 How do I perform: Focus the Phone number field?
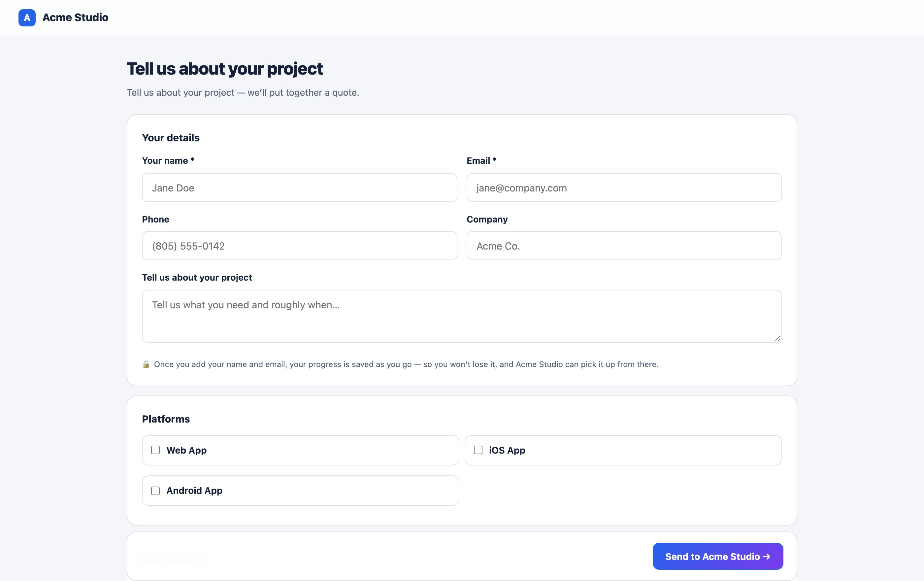coord(299,246)
